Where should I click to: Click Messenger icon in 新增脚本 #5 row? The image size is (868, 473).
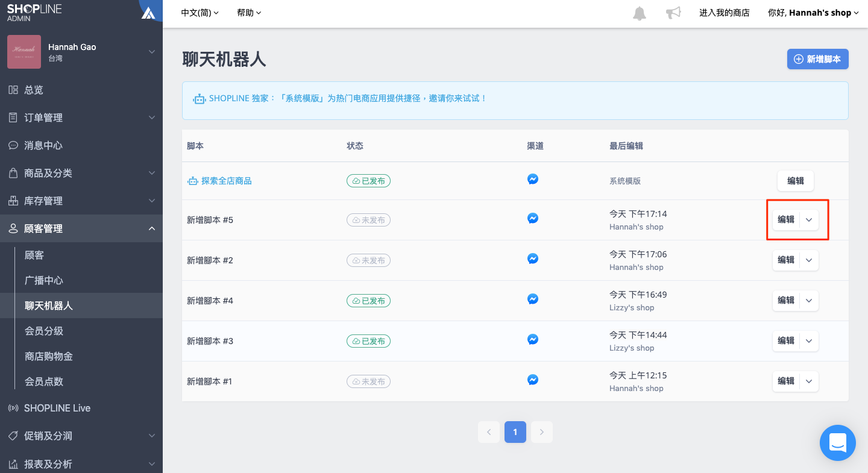pyautogui.click(x=533, y=218)
